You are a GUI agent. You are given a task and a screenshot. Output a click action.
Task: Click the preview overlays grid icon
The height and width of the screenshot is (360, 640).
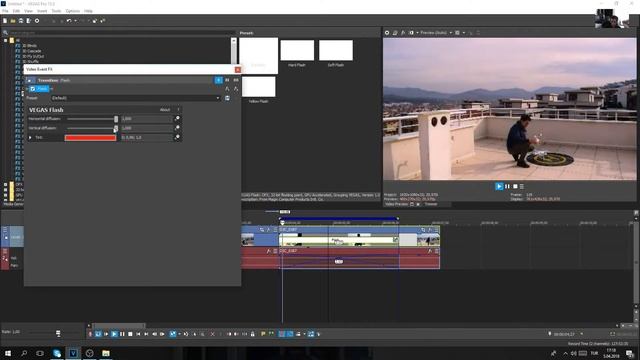[x=457, y=33]
